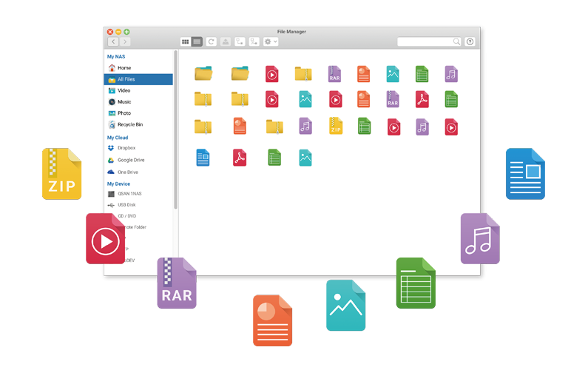Screen dimensions: 588x370
Task: Open Dropbox under My Cloud
Action: [x=126, y=149]
